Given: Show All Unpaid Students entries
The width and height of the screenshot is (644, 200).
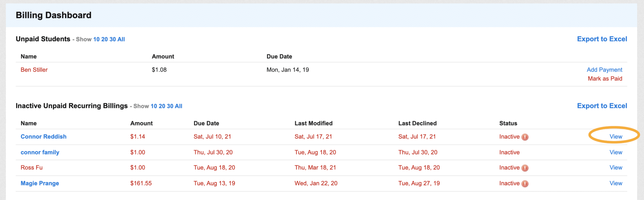Looking at the screenshot, I should [x=121, y=39].
